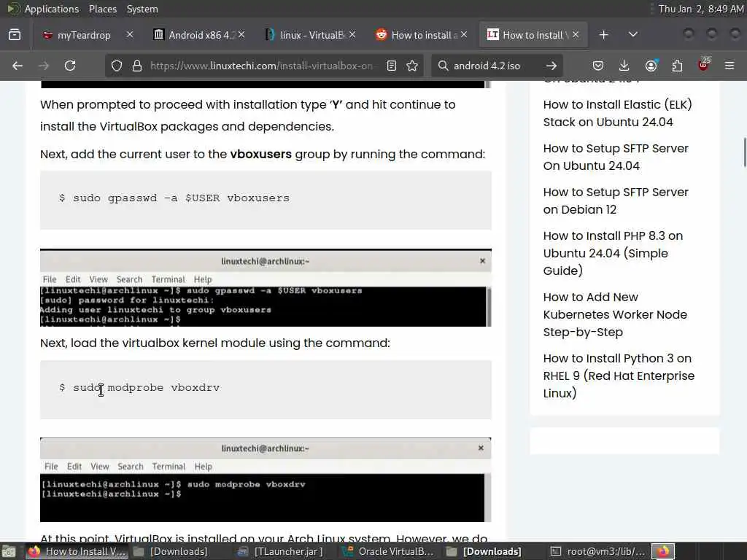Open the Downloads toolbar icon
This screenshot has width=747, height=560.
click(624, 66)
